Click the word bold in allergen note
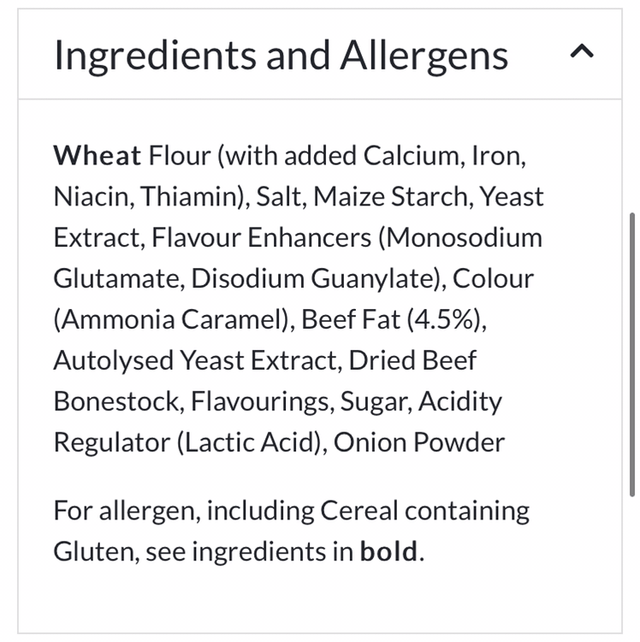640x642 pixels. [390, 552]
